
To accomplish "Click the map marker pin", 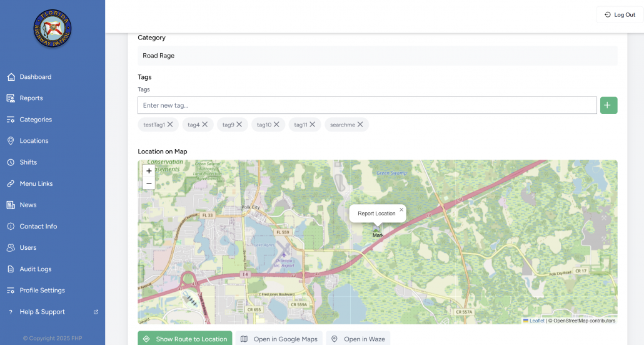I will click(x=376, y=230).
